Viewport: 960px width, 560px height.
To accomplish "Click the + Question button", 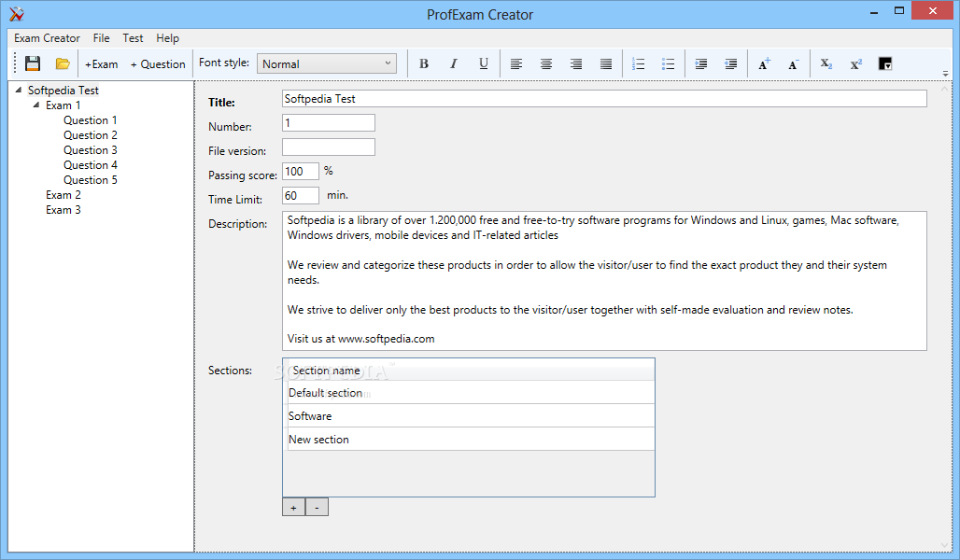I will tap(158, 64).
